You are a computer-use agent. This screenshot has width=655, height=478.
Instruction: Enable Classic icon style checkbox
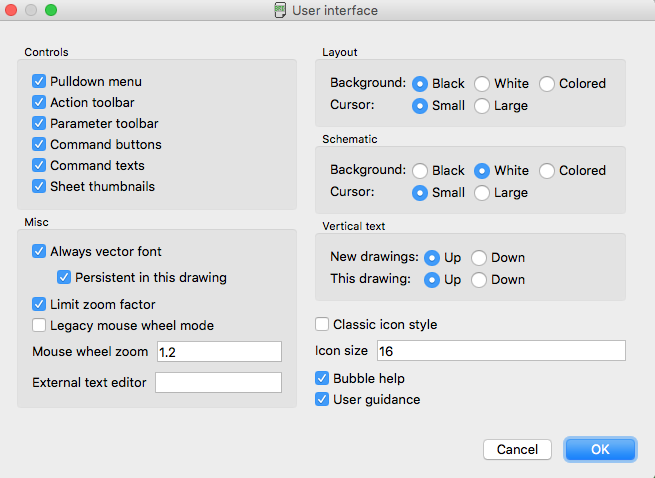click(x=322, y=324)
